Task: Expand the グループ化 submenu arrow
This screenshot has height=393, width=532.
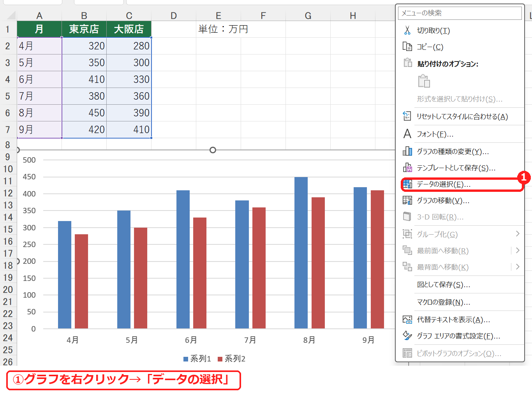Action: [518, 234]
